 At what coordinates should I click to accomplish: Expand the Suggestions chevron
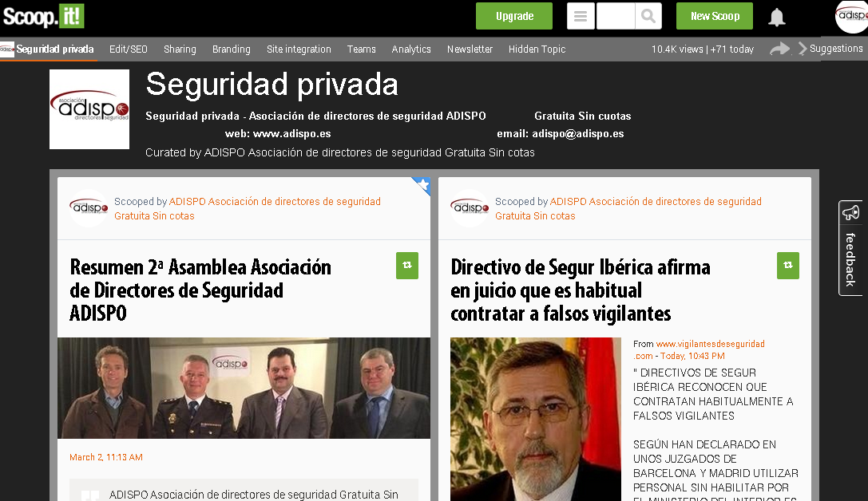[x=803, y=49]
